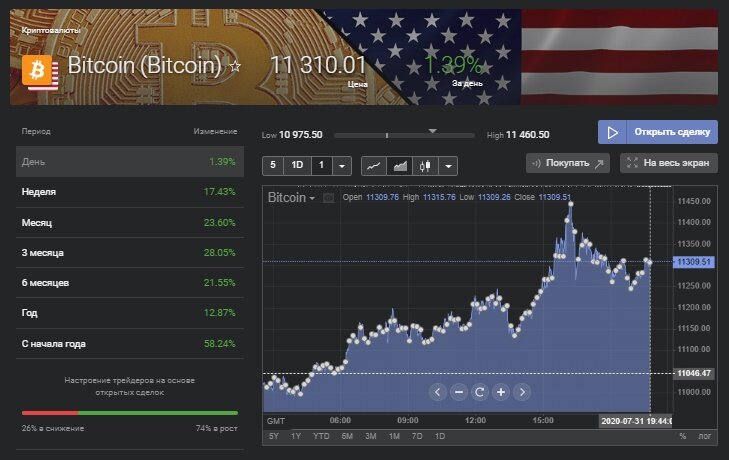Screen dimensions: 729x460
Task: Select the YTD range tab
Action: click(320, 436)
